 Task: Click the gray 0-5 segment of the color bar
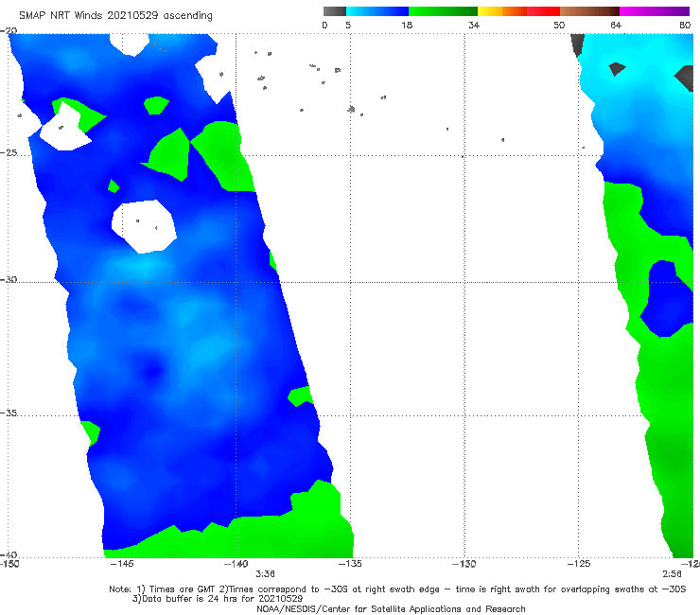(x=334, y=11)
